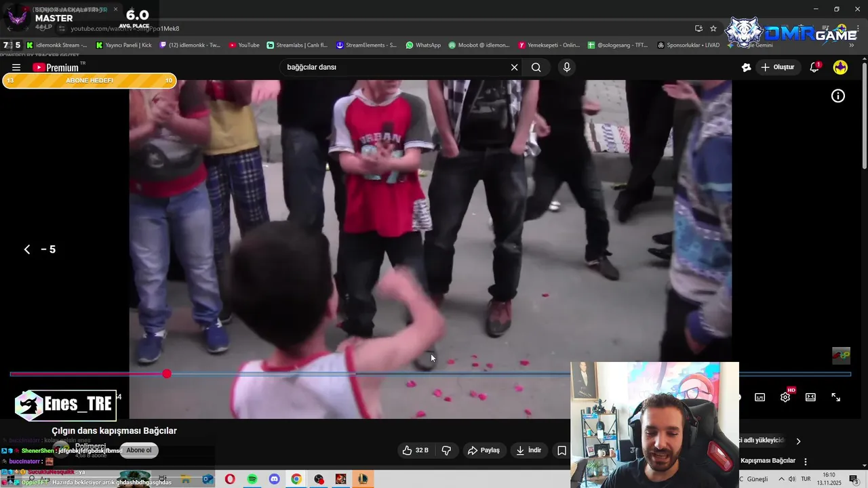
Task: Click the taskbar volume speaker icon
Action: point(791,479)
